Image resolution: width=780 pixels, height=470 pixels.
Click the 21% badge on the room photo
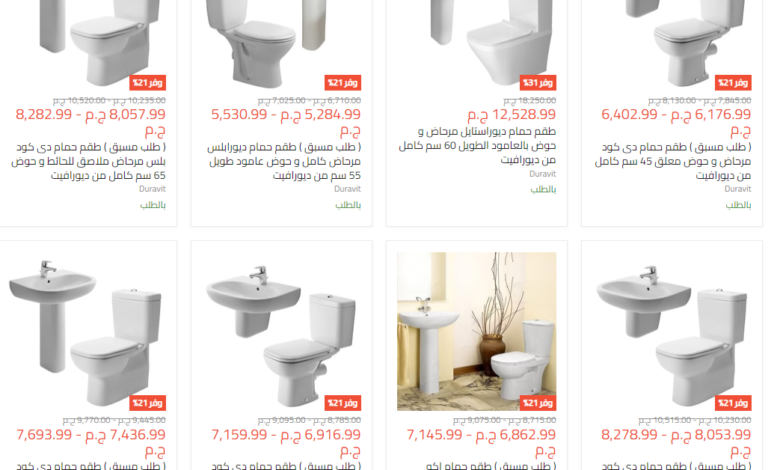click(x=538, y=403)
